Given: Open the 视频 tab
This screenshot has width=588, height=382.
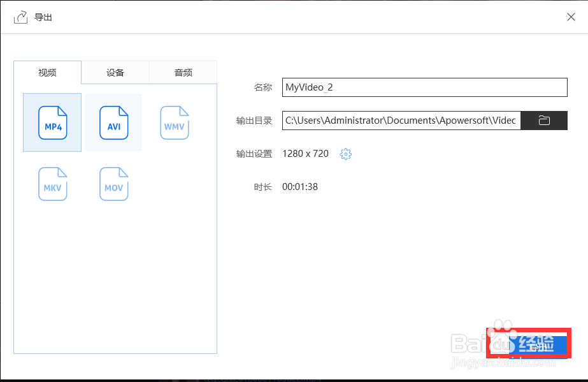Looking at the screenshot, I should coord(47,72).
